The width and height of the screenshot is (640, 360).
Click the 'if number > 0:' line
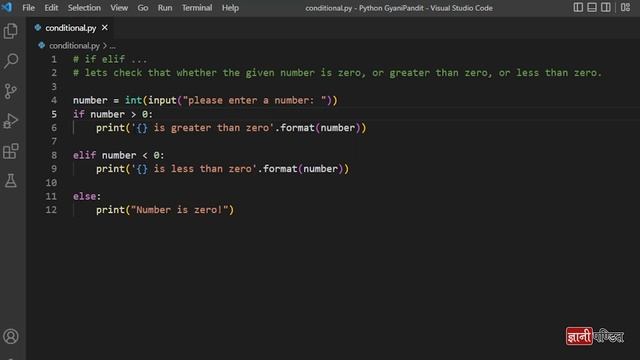pos(113,114)
